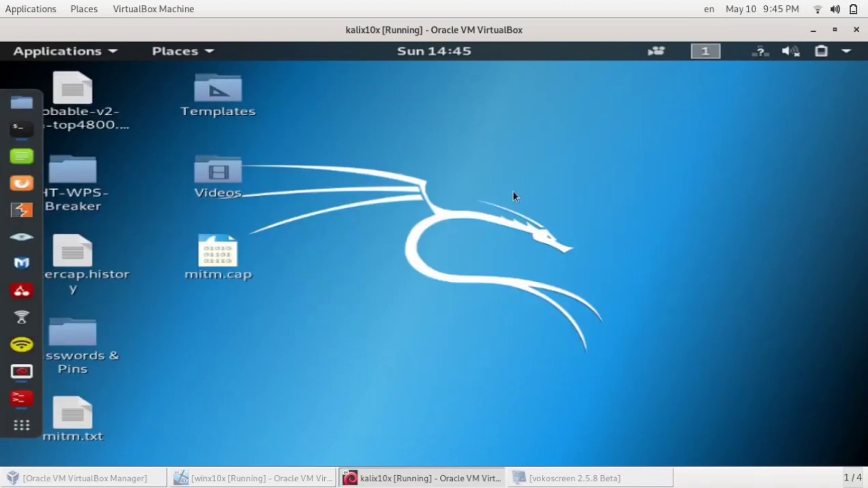Click the network status question-mark icon in Kali panel
This screenshot has height=488, width=868.
point(759,51)
